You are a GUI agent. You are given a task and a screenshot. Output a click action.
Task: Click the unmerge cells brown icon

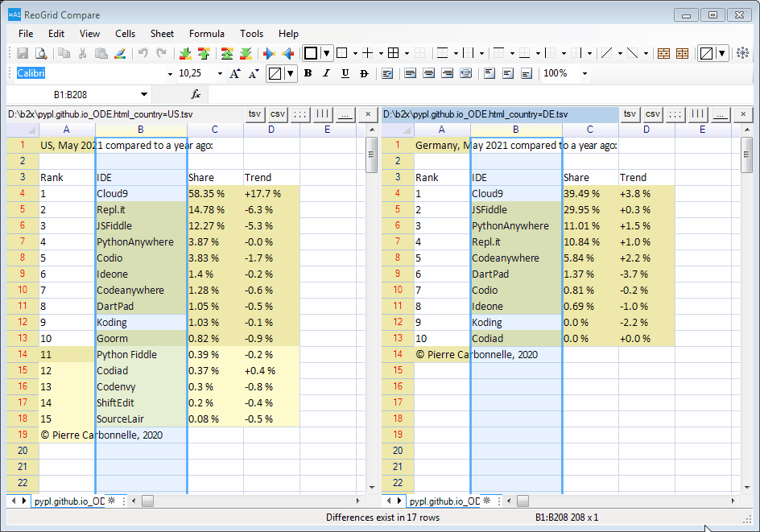[682, 53]
